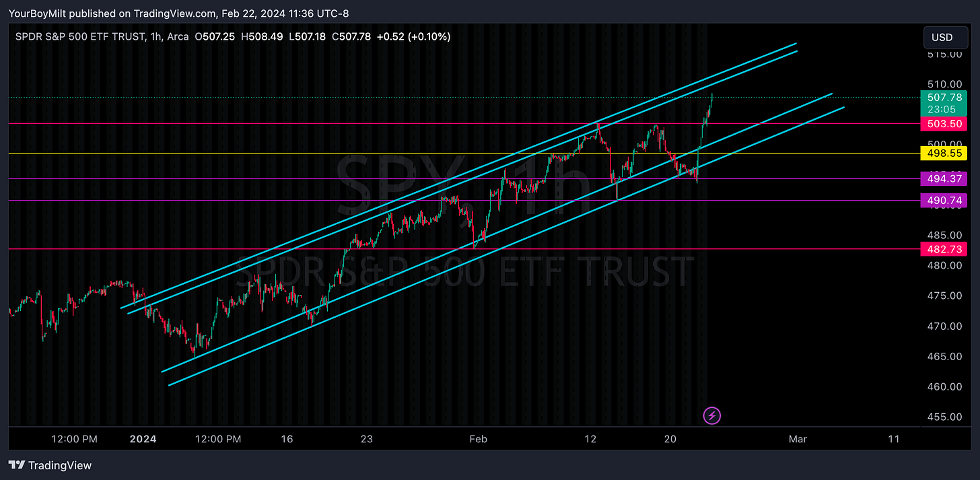Click the Feb label on the time axis
The height and width of the screenshot is (480, 980).
478,439
